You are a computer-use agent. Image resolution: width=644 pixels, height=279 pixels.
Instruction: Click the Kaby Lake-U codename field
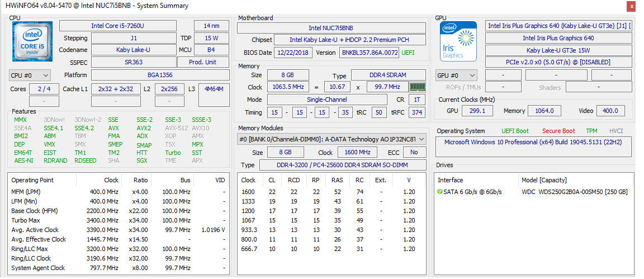tap(134, 50)
